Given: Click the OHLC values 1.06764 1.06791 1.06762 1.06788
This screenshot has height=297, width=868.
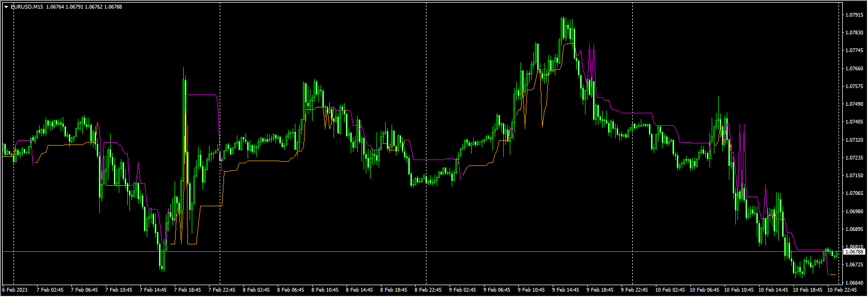Looking at the screenshot, I should [84, 7].
